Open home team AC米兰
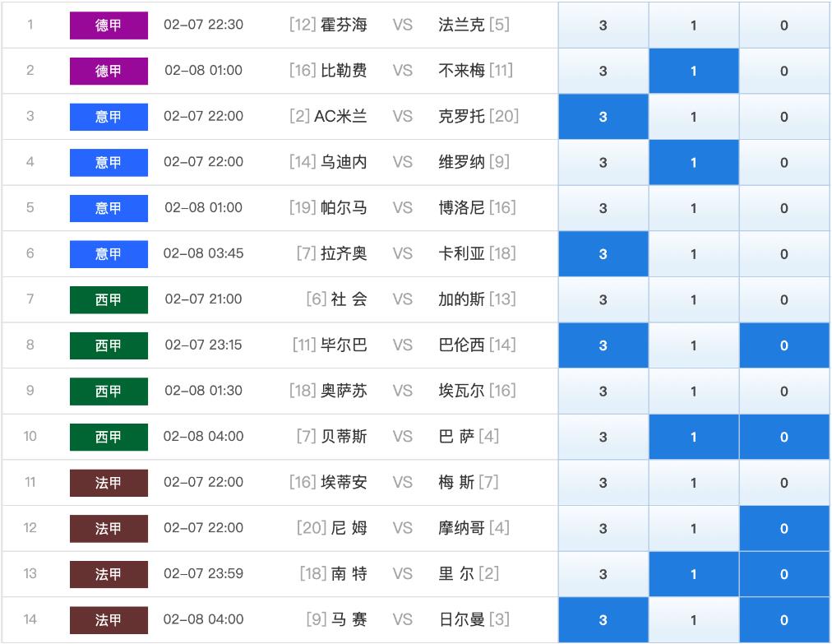Screen dimensions: 832x644 click(x=340, y=117)
